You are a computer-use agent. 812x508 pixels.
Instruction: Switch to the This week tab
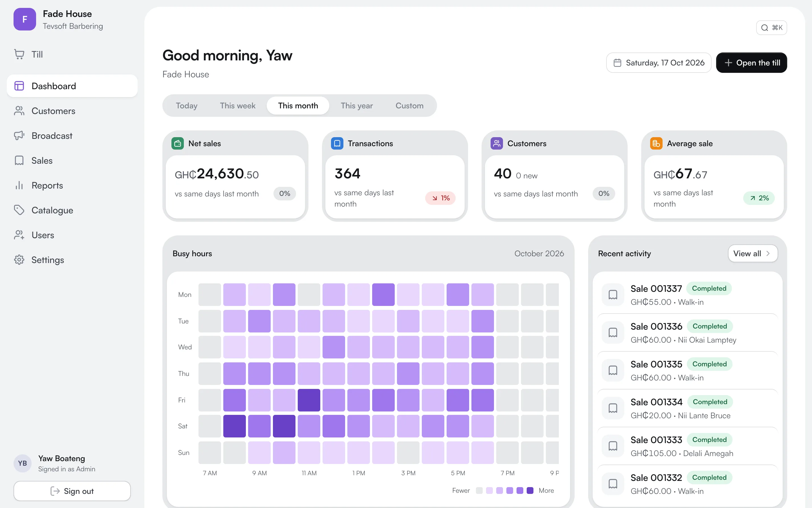coord(238,106)
